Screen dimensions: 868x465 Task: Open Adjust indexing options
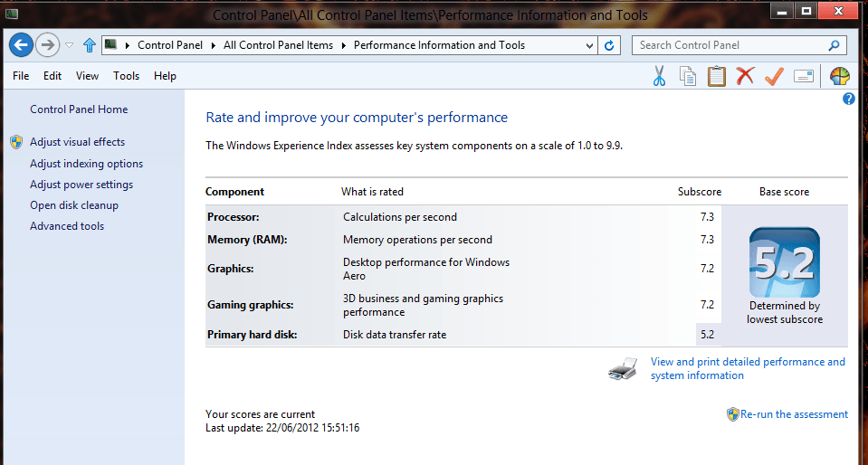86,164
